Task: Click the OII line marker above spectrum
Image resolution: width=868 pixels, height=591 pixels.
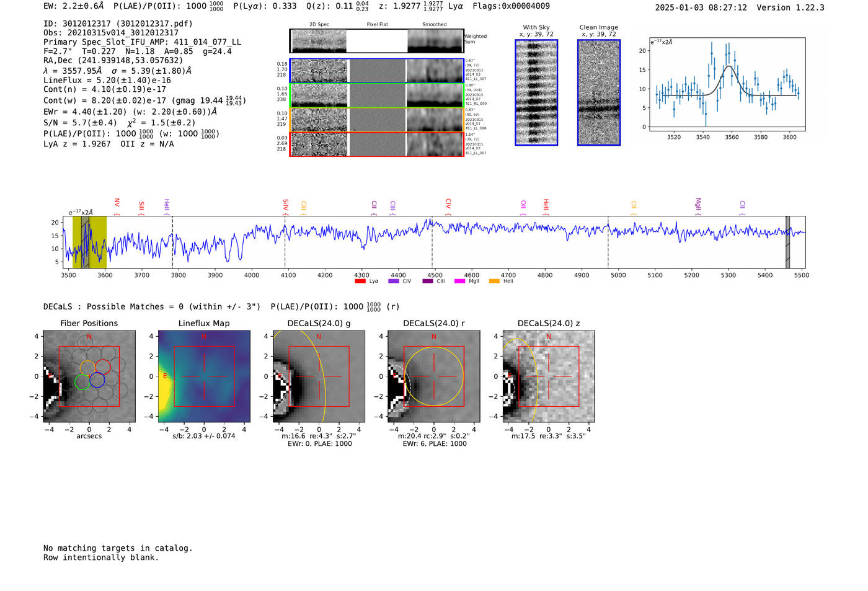Action: coord(523,207)
